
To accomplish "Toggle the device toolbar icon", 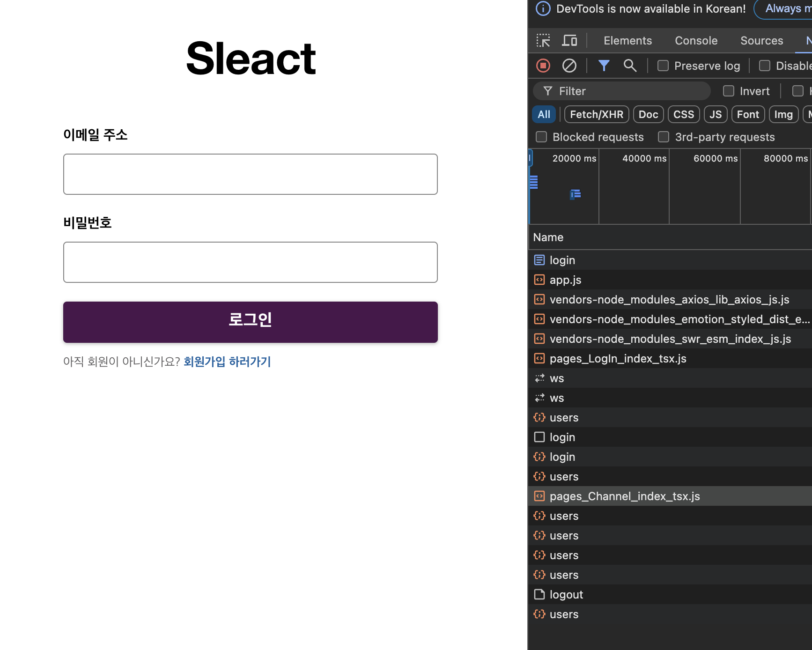I will pyautogui.click(x=569, y=41).
